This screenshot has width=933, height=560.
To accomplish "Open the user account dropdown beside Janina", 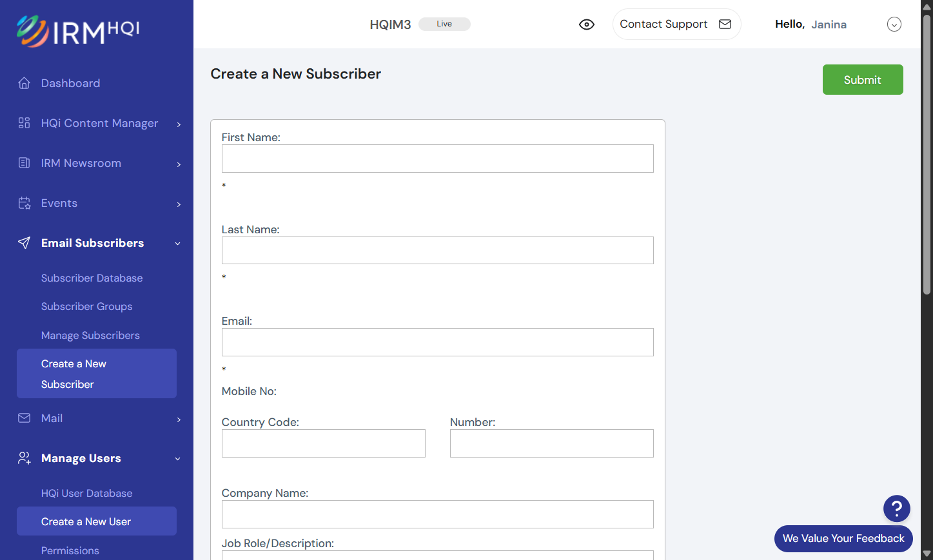I will click(894, 24).
